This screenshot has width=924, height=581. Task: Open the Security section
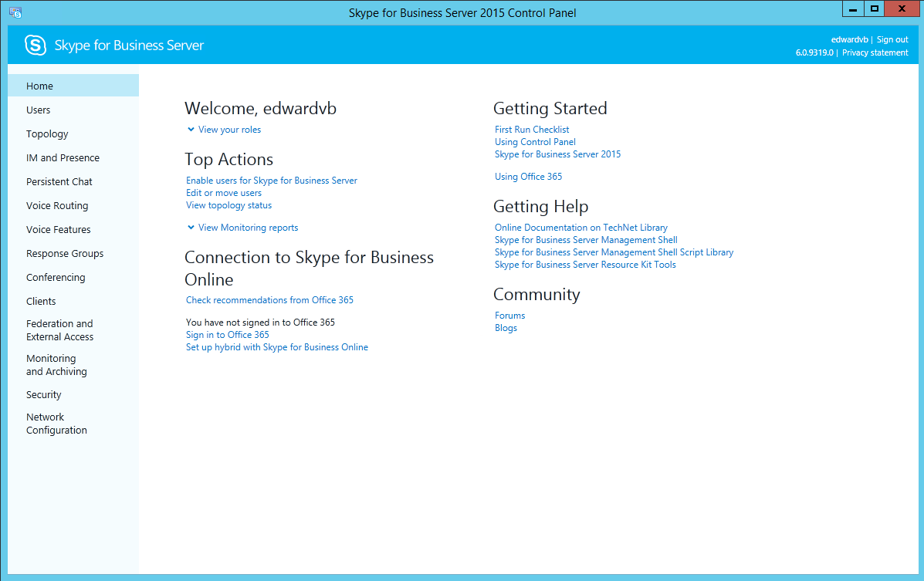click(x=43, y=395)
